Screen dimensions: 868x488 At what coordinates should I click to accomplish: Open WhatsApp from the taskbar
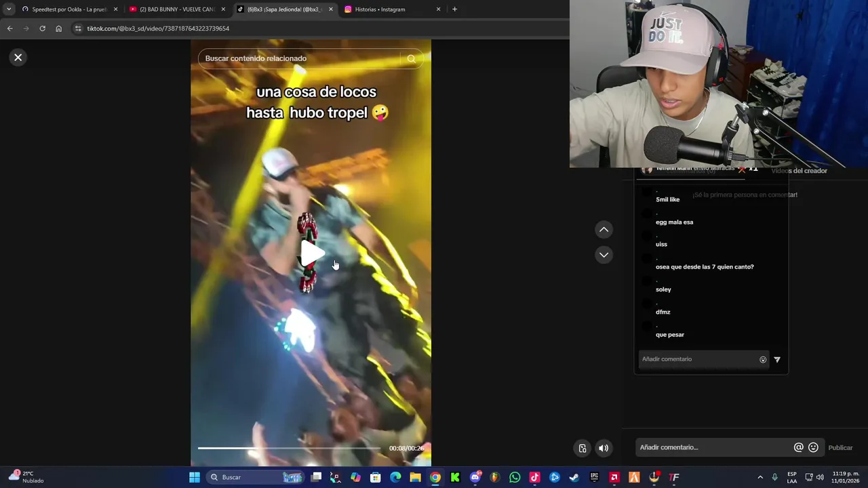[x=515, y=477]
